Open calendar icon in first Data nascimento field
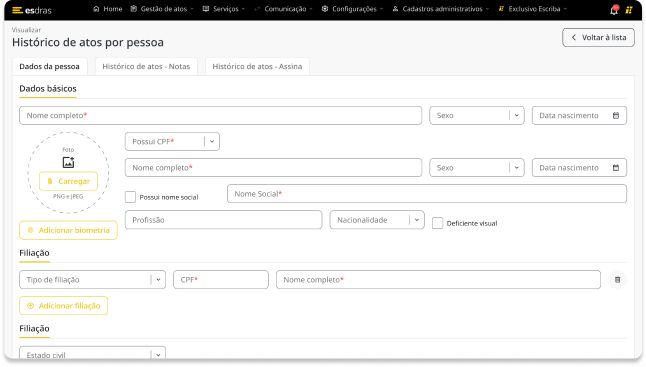 [x=616, y=115]
